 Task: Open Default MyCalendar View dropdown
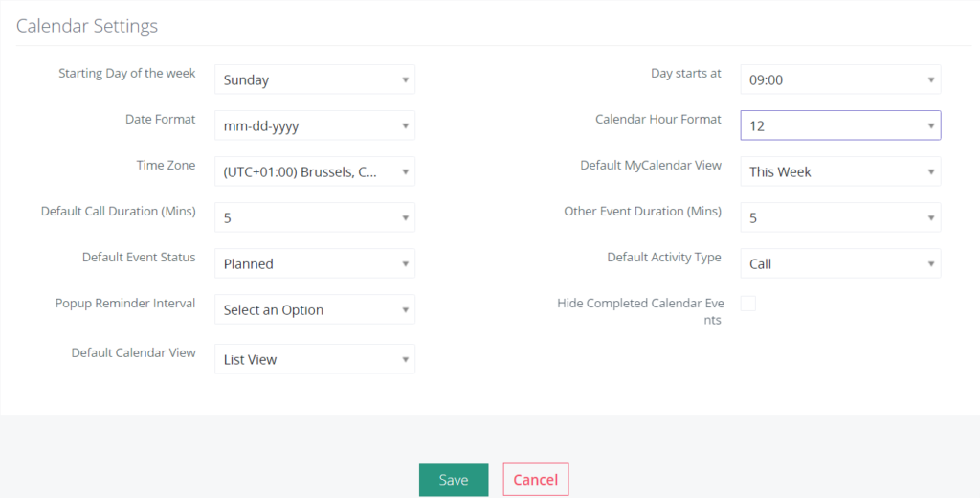[840, 171]
